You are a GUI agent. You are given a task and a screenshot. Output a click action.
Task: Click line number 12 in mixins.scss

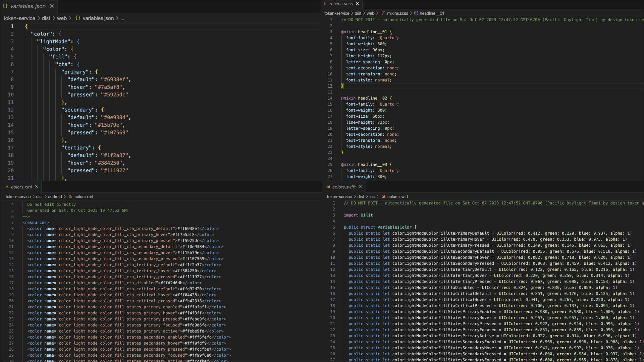pyautogui.click(x=330, y=86)
